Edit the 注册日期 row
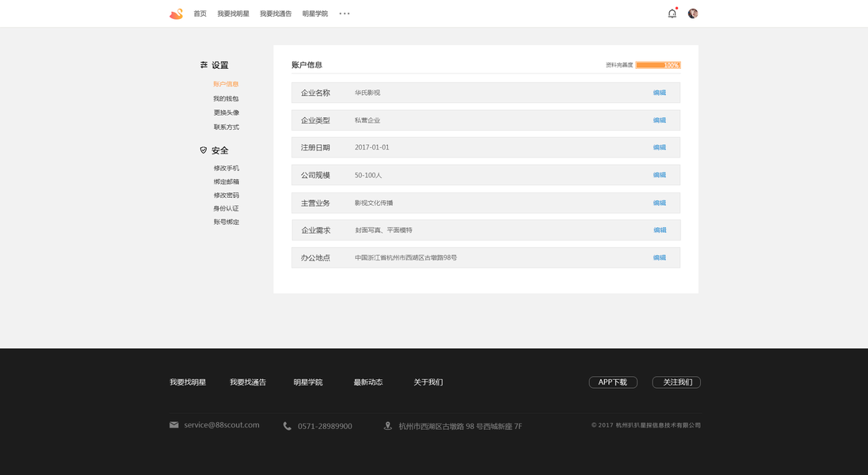The height and width of the screenshot is (475, 868). tap(659, 147)
